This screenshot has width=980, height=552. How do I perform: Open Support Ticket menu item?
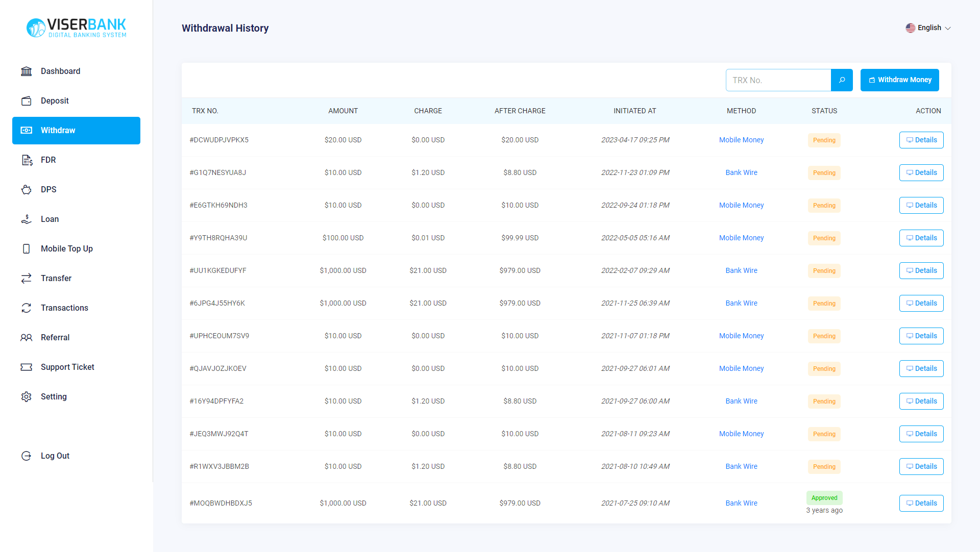point(76,367)
